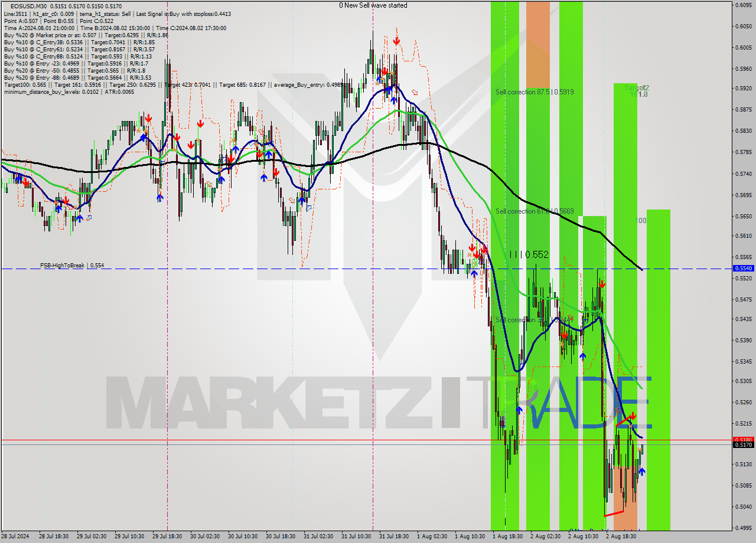
Task: Click the 0.5305 price axis label
Action: [743, 381]
